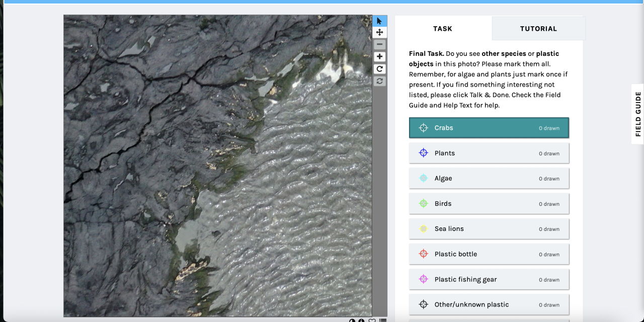Screen dimensions: 644x322
Task: Open the FIELD GUIDE side tab
Action: [x=638, y=114]
